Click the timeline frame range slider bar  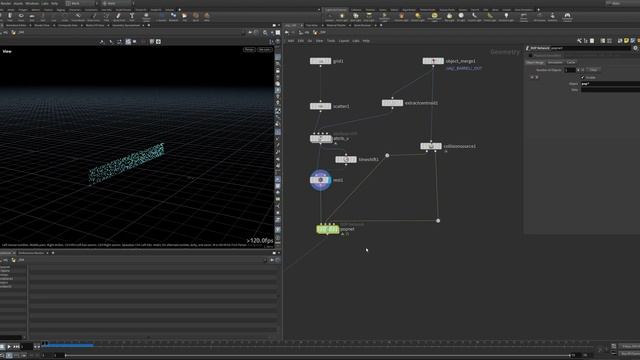(x=317, y=356)
